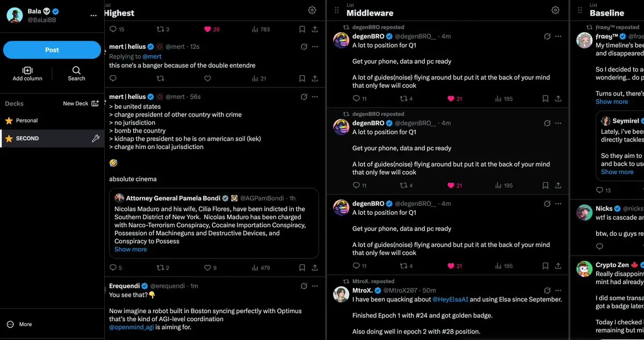The image size is (644, 340).
Task: Open the Search tool in sidebar
Action: pos(76,74)
